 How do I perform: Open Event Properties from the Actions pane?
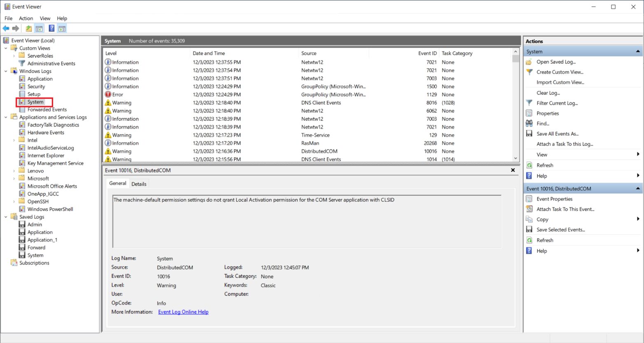[529, 199]
